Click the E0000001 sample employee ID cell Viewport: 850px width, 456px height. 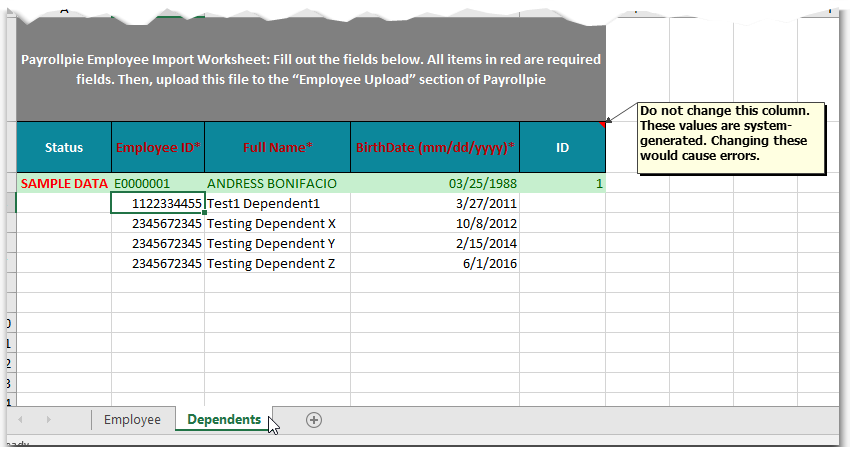coord(158,183)
